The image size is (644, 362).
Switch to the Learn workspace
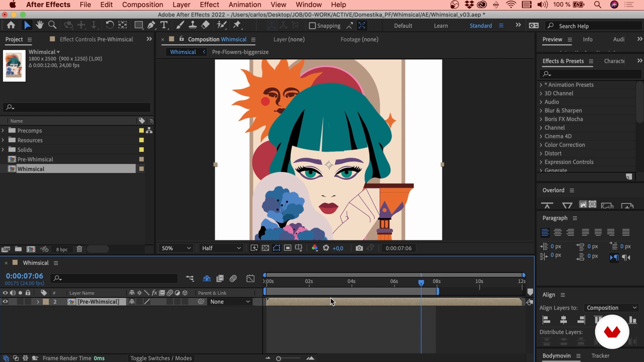441,26
